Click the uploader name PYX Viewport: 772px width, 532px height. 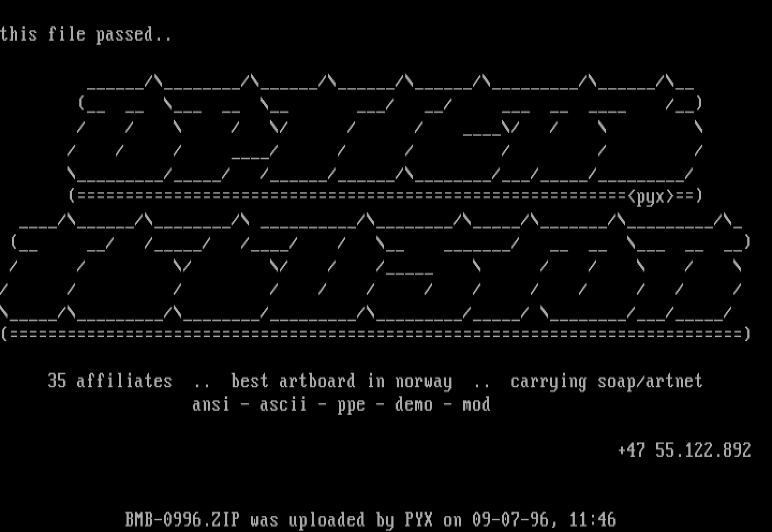point(418,519)
